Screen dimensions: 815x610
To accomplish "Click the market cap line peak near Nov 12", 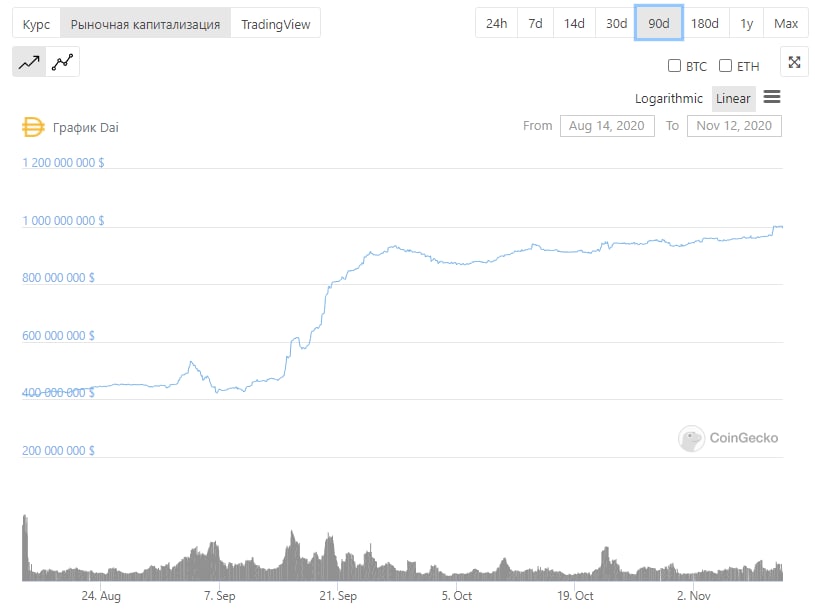I will click(778, 227).
